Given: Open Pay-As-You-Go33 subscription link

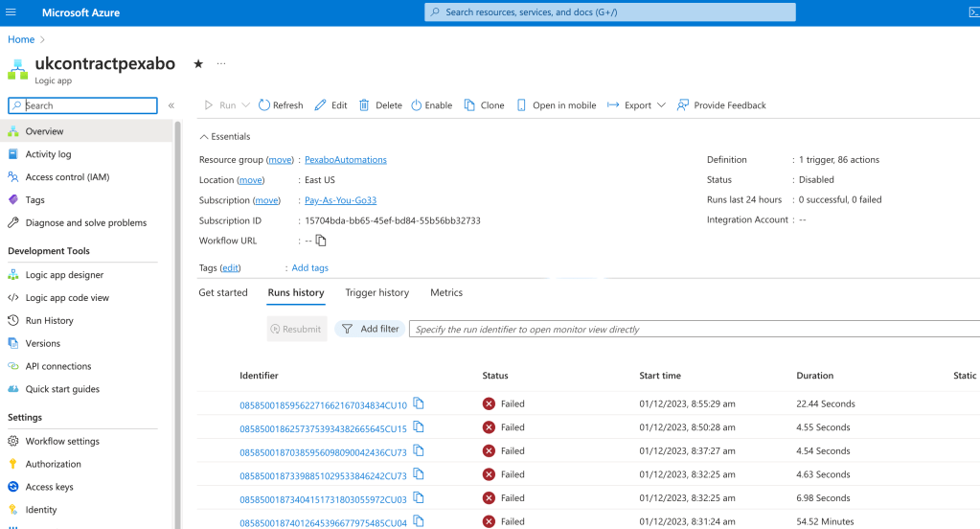Looking at the screenshot, I should [341, 200].
